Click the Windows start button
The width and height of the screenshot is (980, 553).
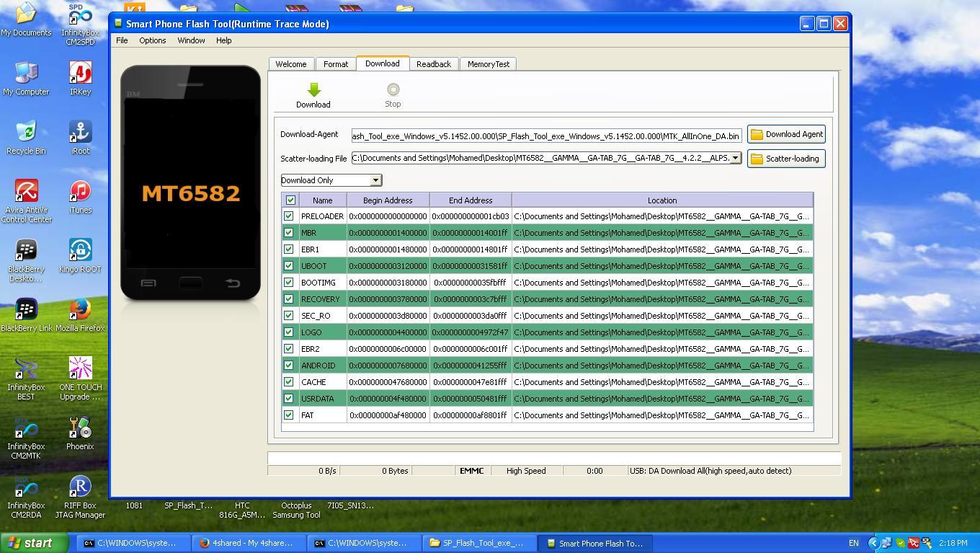pos(35,544)
